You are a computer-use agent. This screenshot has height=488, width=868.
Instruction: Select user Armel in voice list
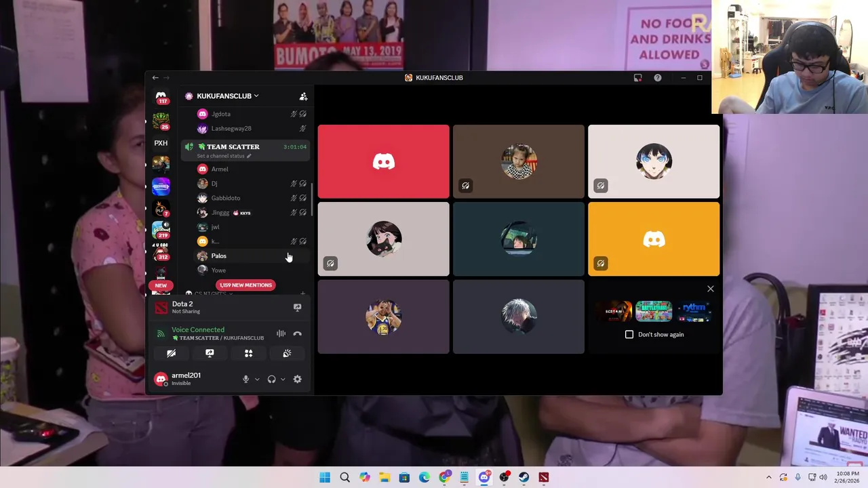pos(252,169)
